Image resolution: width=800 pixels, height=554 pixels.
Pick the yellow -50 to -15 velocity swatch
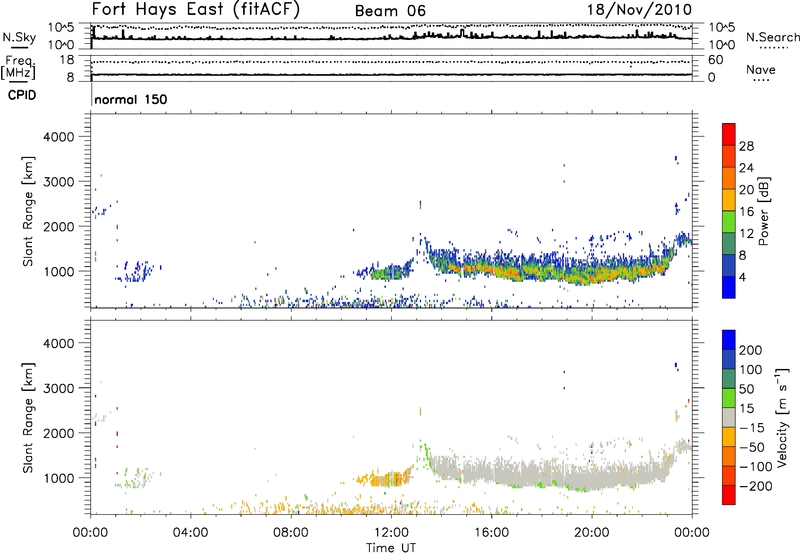(x=729, y=437)
